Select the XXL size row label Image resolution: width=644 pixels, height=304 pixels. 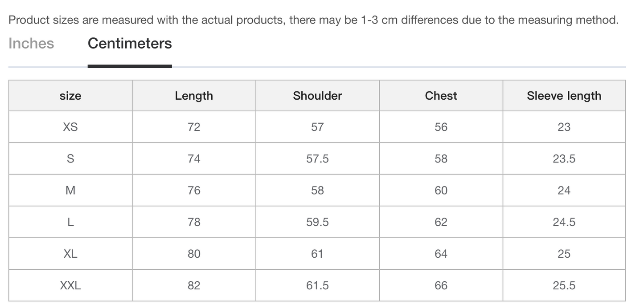click(x=70, y=285)
